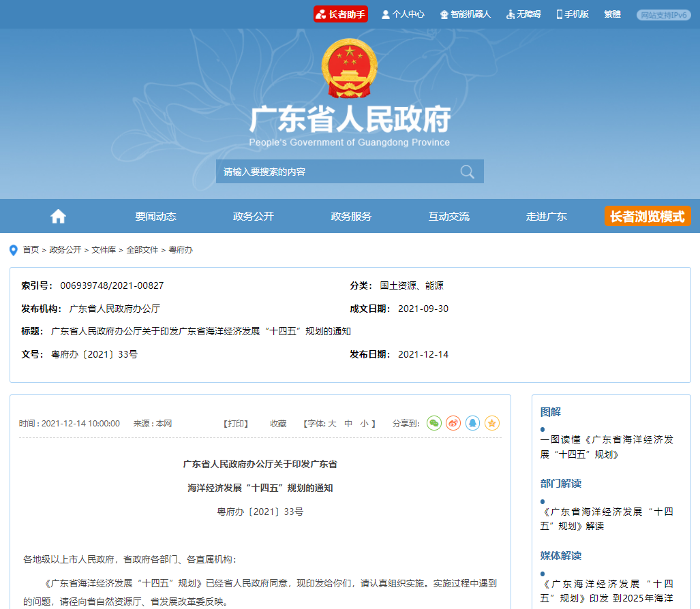Set font size to 大
This screenshot has width=700, height=609.
click(333, 424)
